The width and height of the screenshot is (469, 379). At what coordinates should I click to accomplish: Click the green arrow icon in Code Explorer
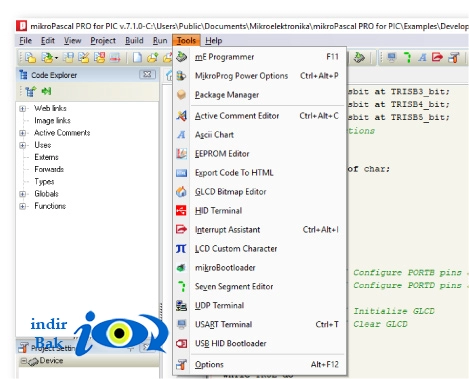[46, 91]
